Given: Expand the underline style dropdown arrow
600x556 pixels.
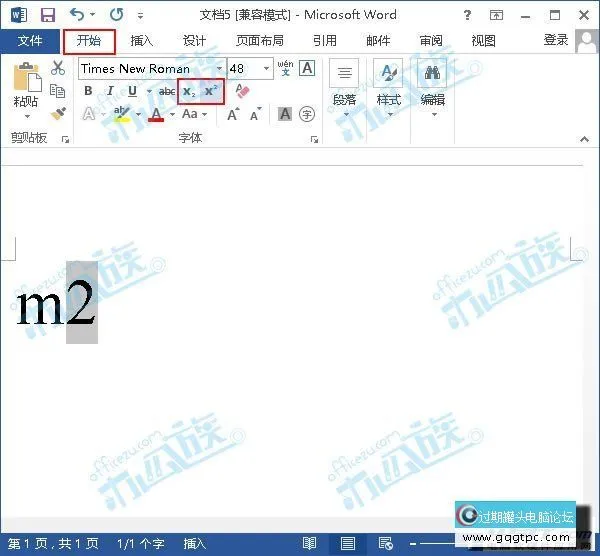Looking at the screenshot, I should tap(149, 91).
